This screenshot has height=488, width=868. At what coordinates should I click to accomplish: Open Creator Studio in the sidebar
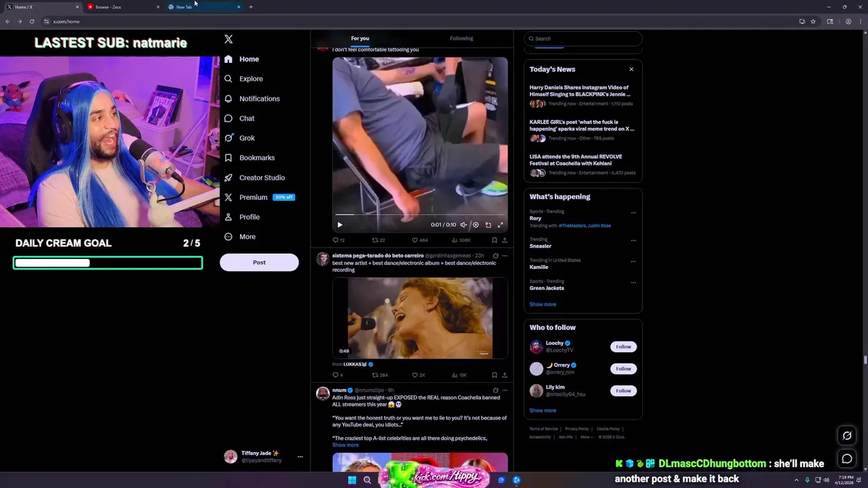(254, 178)
